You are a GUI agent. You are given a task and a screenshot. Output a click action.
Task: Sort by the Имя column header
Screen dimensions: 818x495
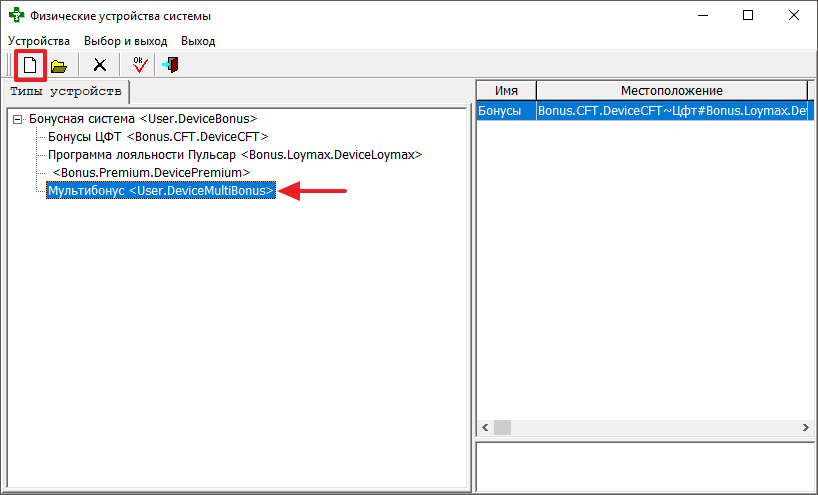[506, 91]
